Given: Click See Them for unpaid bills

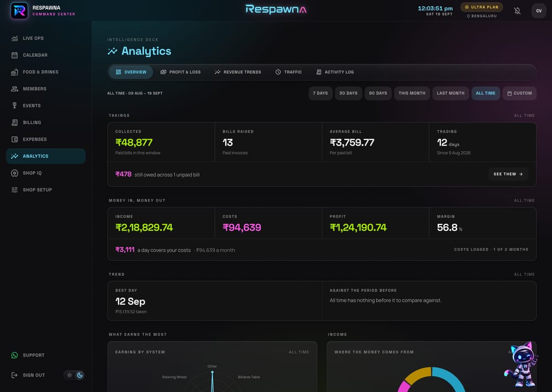Looking at the screenshot, I should point(508,174).
